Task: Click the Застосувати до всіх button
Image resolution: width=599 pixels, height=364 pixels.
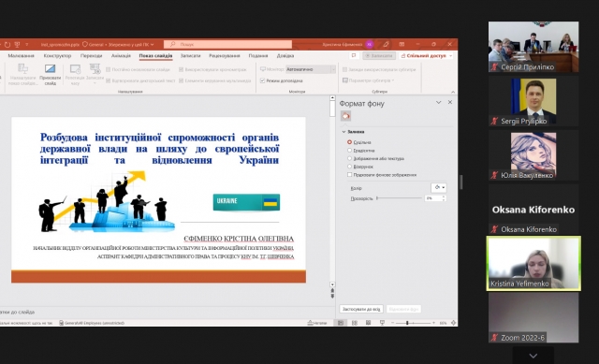Action: click(x=361, y=309)
